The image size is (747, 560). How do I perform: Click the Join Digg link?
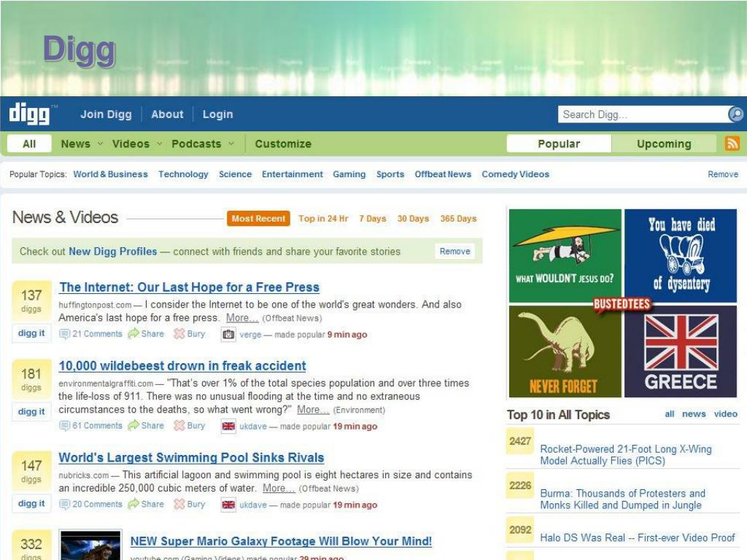coord(106,114)
